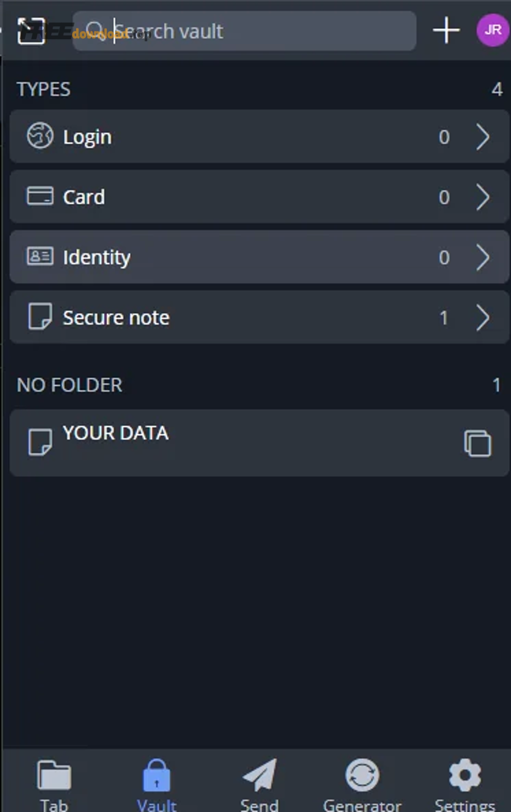
Task: Open the YOUR DATA secure note
Action: (x=227, y=443)
